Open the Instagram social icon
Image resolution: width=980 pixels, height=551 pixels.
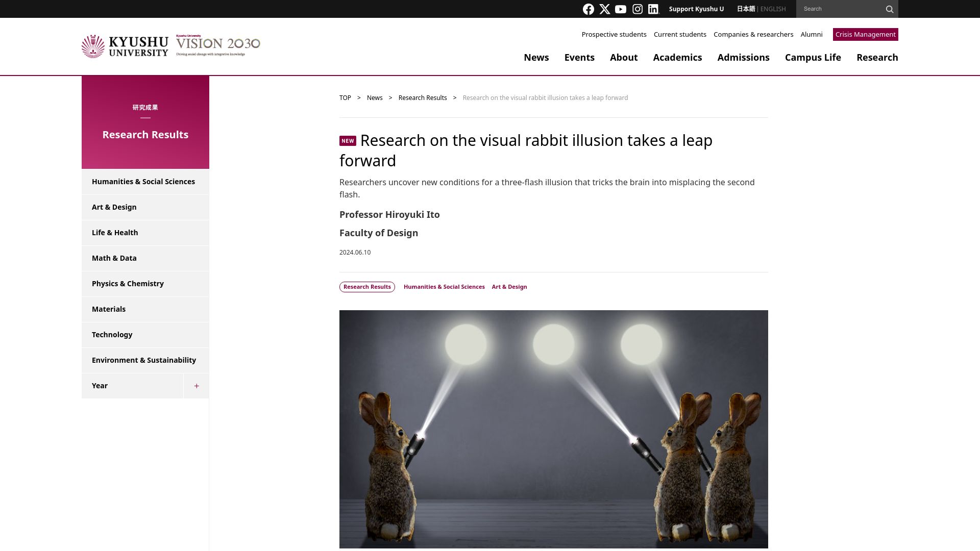click(638, 9)
